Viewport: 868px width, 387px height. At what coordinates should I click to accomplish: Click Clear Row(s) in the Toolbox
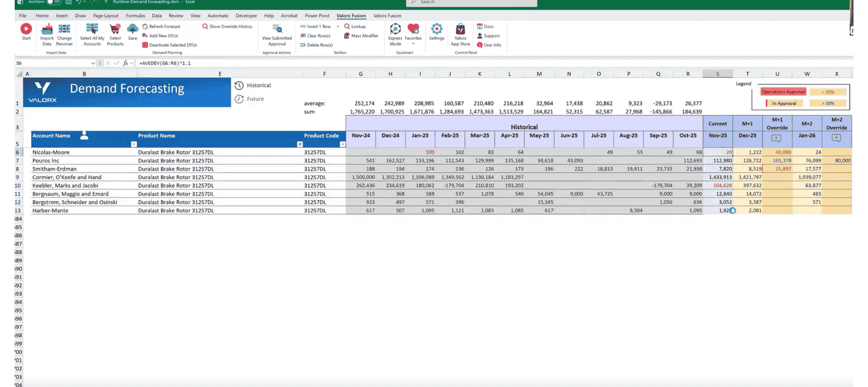coord(315,36)
